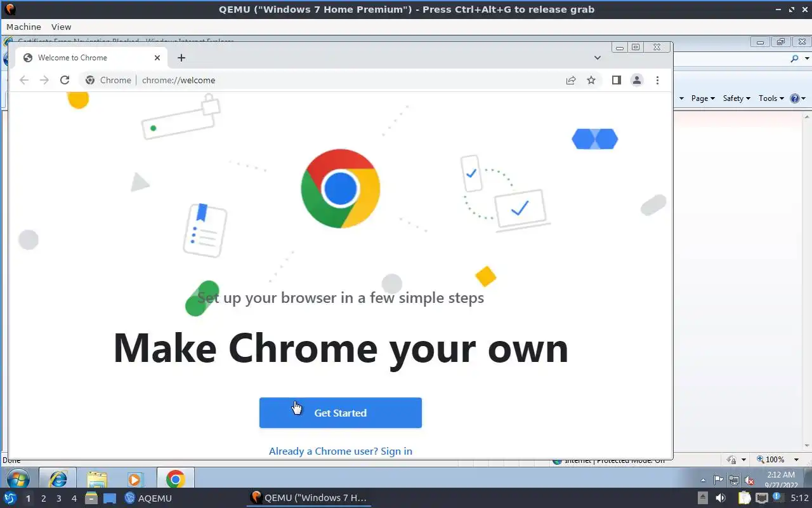Switch to host workspace 4

(x=74, y=498)
